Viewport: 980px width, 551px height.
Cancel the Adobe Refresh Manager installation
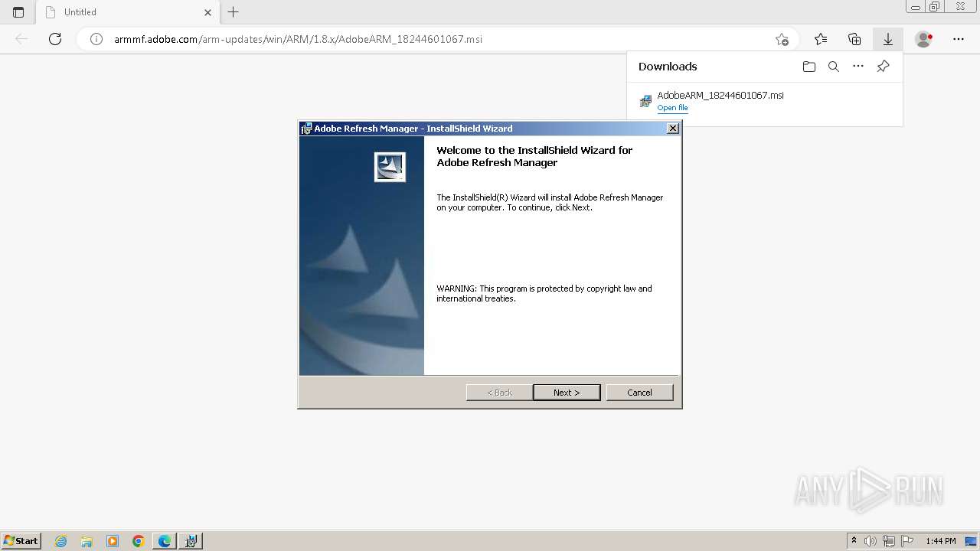click(639, 393)
